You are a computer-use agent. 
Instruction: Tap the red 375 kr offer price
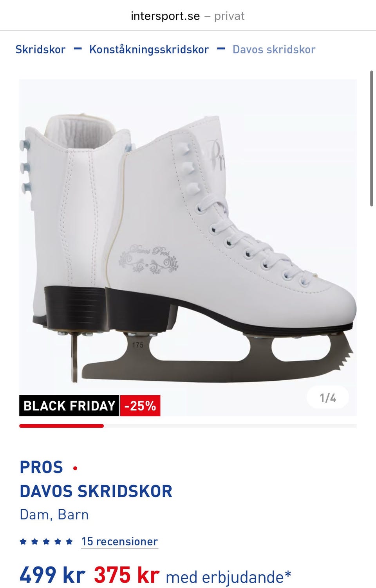(127, 575)
